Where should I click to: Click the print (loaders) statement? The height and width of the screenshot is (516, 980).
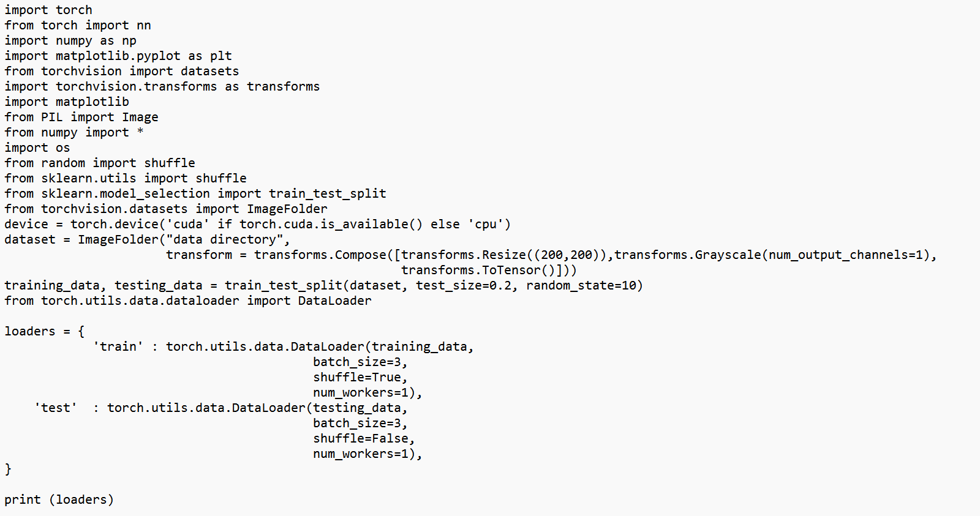coord(59,500)
